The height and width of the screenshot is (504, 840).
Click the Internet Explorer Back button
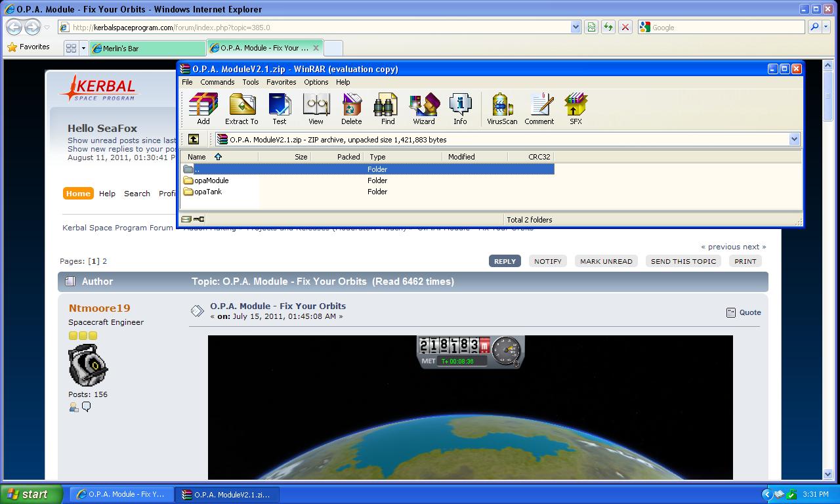[x=14, y=28]
